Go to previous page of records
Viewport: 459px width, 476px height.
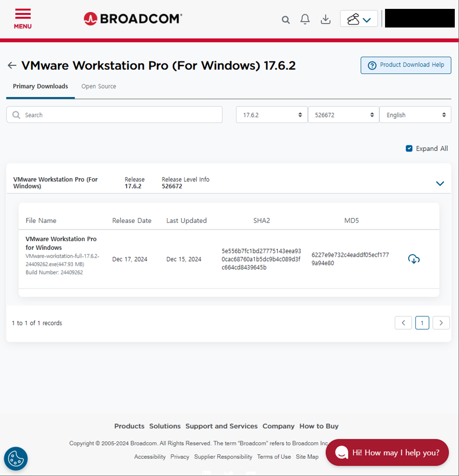(403, 323)
